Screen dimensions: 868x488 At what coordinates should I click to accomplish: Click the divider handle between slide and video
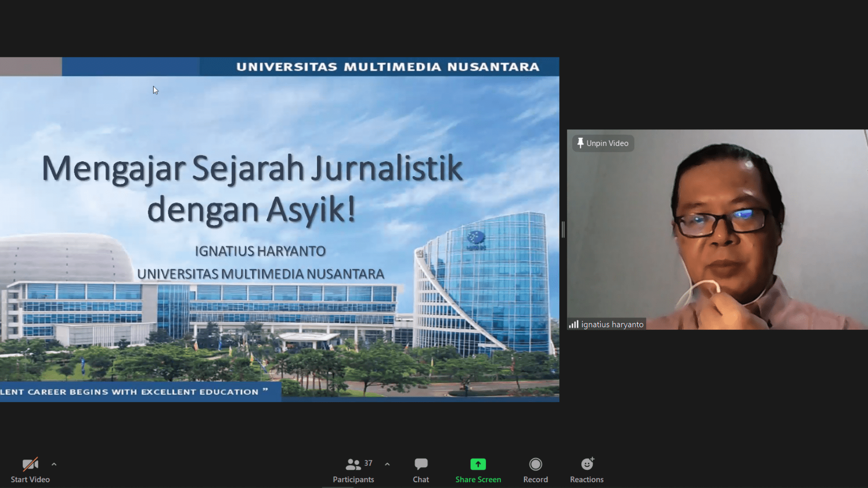(x=563, y=230)
